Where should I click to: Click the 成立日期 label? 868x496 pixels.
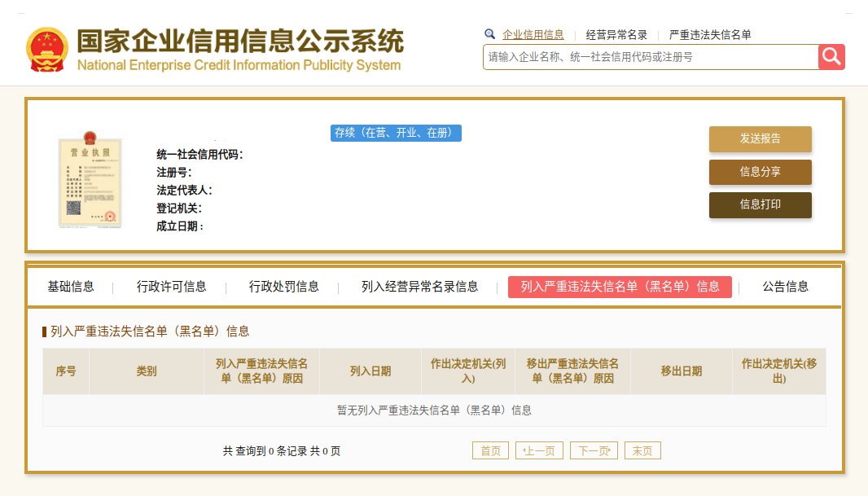tap(180, 226)
